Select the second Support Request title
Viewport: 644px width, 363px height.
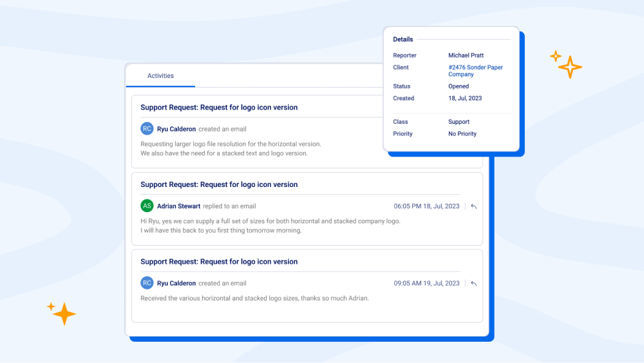pyautogui.click(x=219, y=184)
